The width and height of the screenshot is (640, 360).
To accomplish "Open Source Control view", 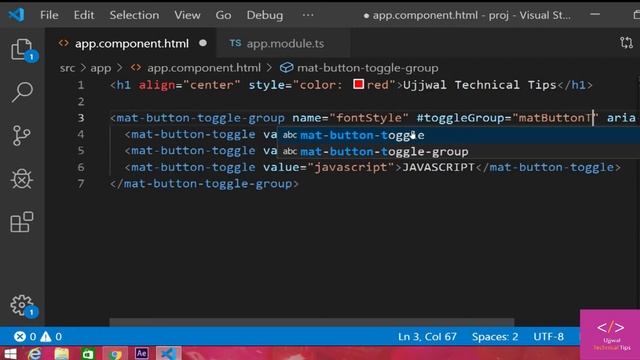I will coord(21,135).
